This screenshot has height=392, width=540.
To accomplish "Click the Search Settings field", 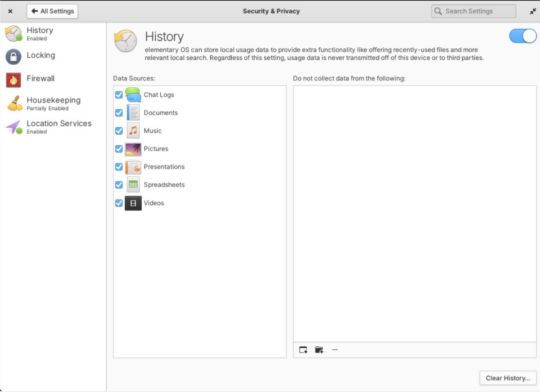I will [x=473, y=11].
